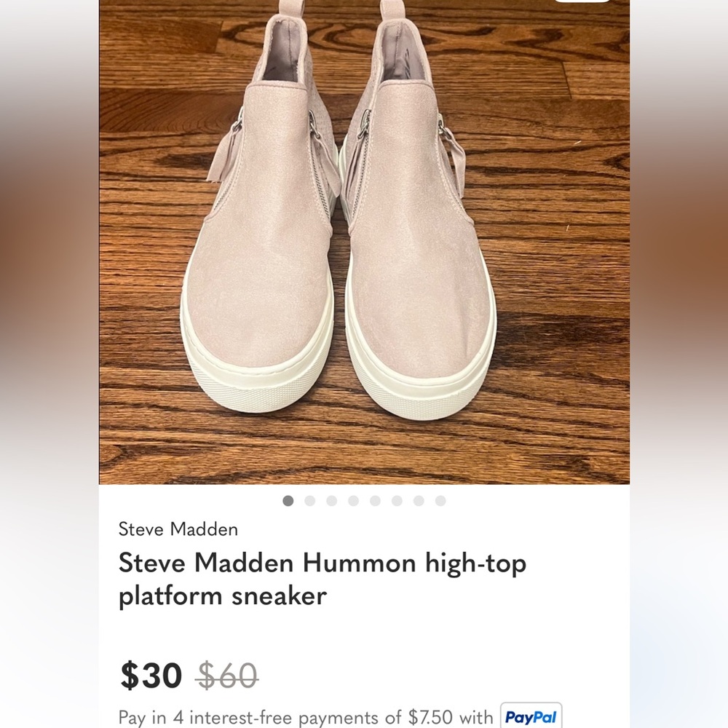Select the eighth carousel dot indicator
The height and width of the screenshot is (728, 728).
pos(440,501)
